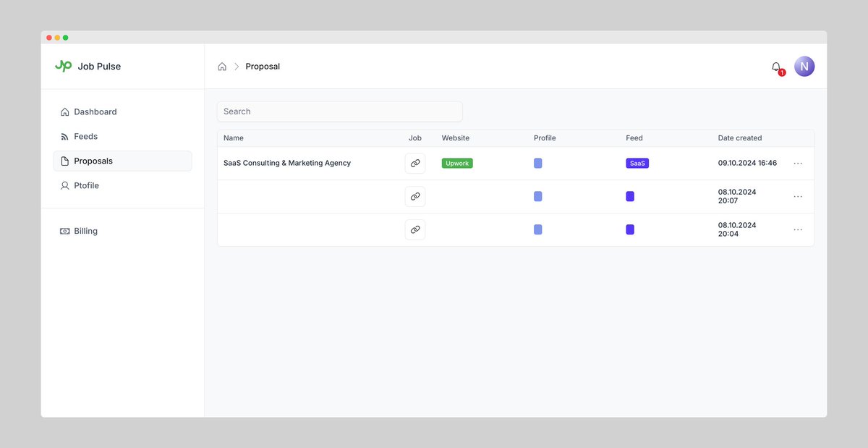Go to Feeds in sidebar

point(122,137)
